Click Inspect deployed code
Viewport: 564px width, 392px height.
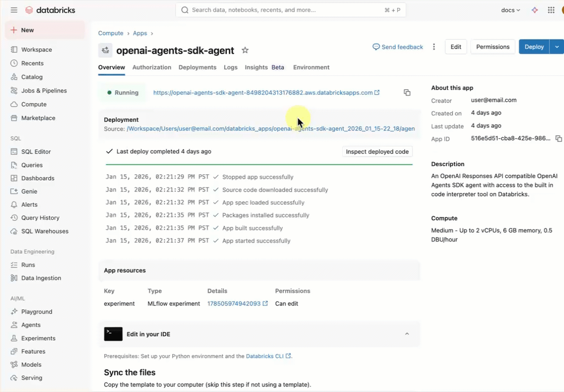pyautogui.click(x=377, y=151)
